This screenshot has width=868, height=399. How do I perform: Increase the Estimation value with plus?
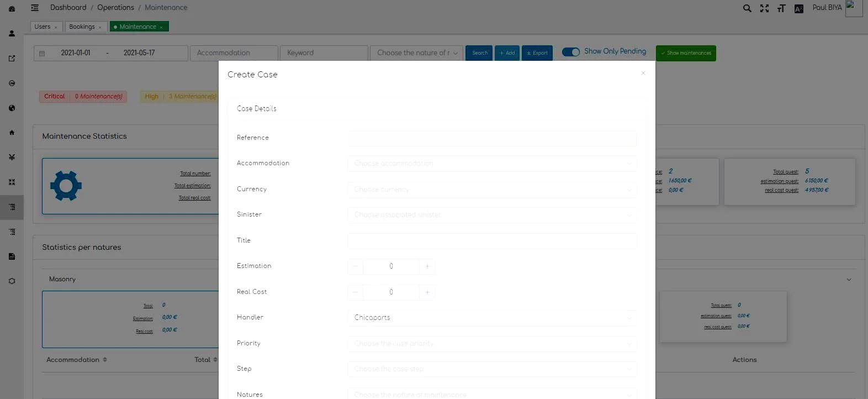427,266
